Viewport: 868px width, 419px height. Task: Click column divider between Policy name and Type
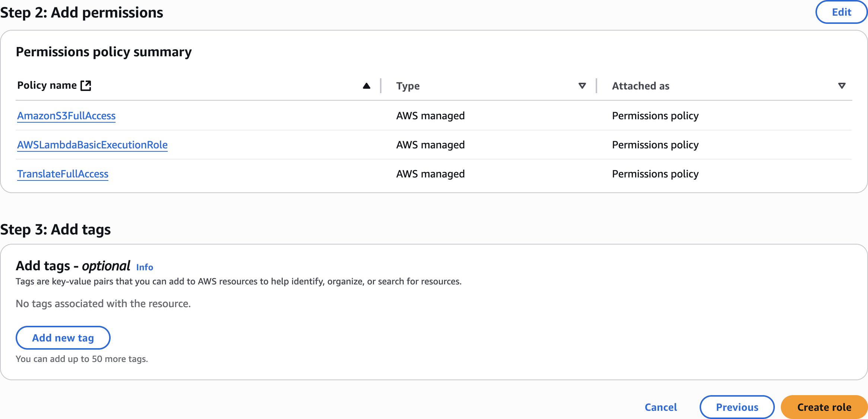coord(380,86)
